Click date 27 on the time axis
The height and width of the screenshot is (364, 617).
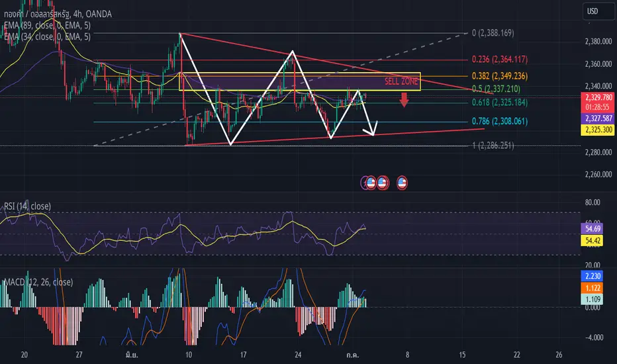pos(79,355)
